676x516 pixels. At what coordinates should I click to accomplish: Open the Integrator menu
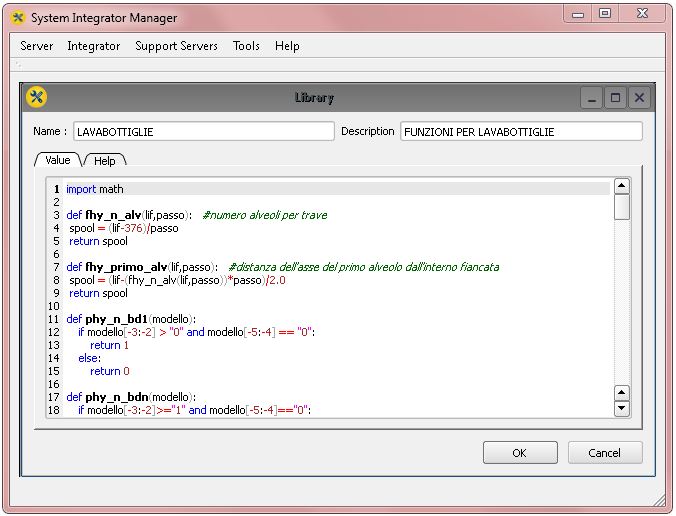tap(93, 46)
